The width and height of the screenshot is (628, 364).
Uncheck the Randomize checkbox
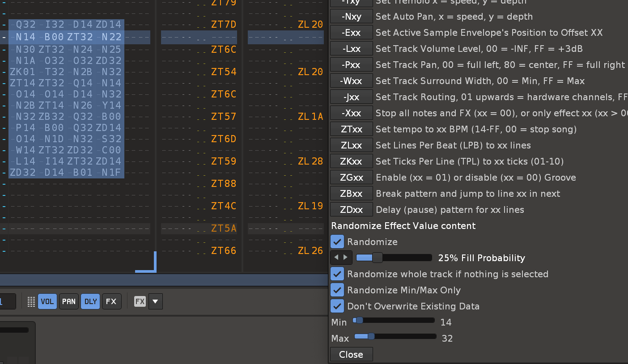coord(337,242)
